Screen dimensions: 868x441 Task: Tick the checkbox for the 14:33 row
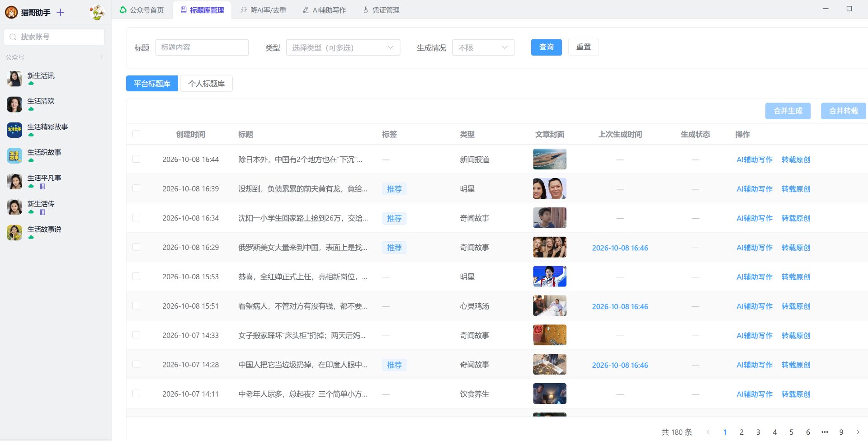pos(136,335)
